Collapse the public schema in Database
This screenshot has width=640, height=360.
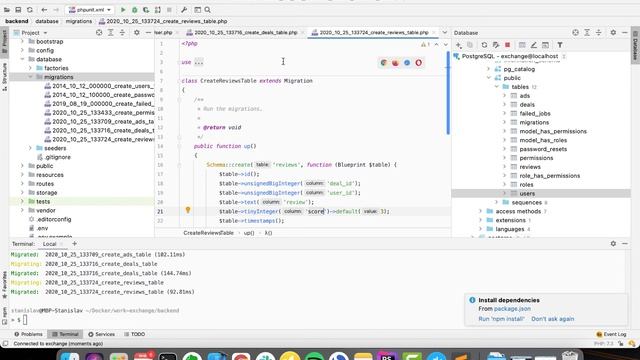click(x=489, y=78)
